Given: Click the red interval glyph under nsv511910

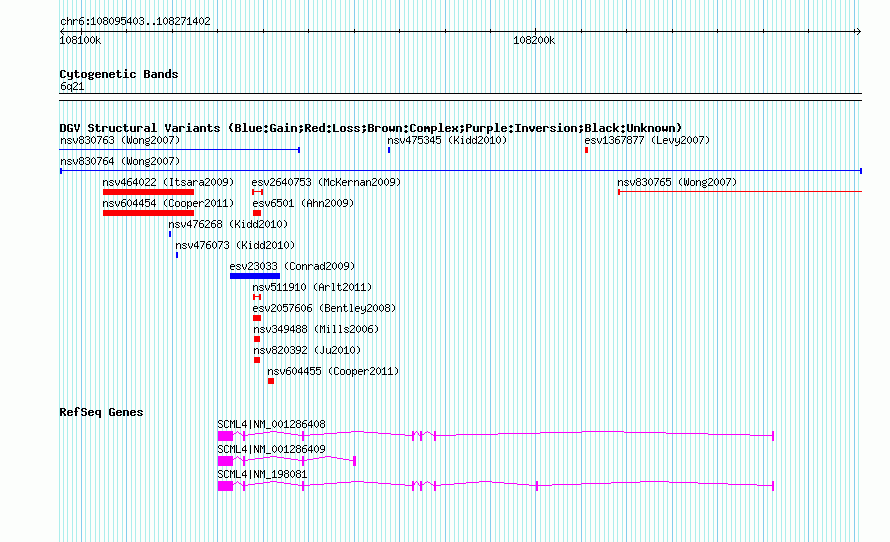Looking at the screenshot, I should tap(257, 297).
